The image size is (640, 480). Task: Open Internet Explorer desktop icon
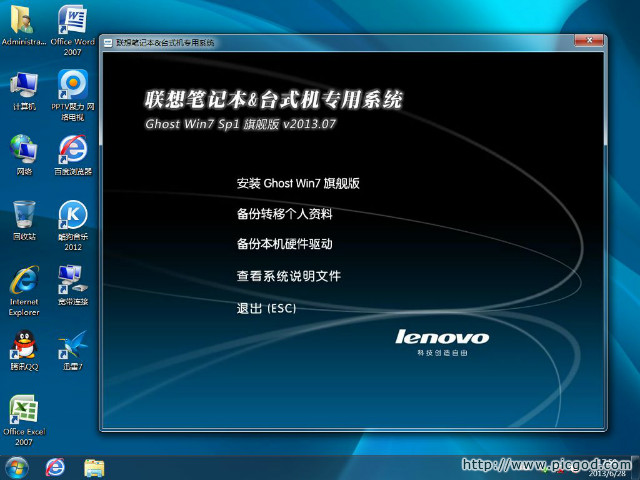pyautogui.click(x=24, y=291)
